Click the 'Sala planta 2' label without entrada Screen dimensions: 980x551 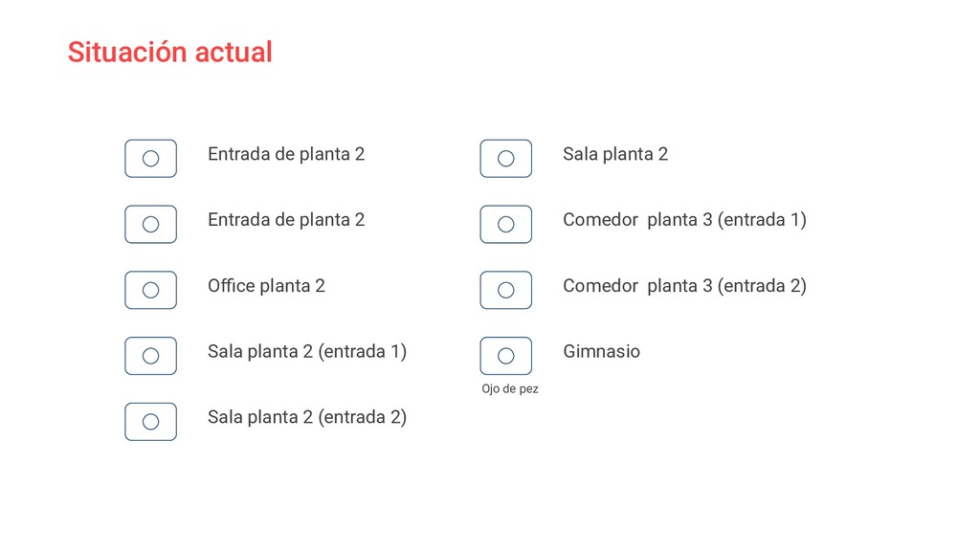tap(615, 154)
